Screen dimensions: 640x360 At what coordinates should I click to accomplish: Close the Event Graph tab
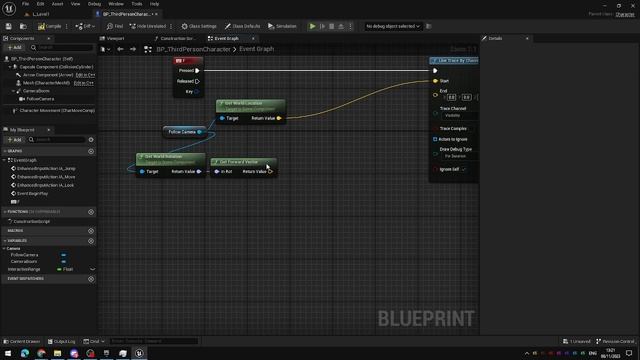(x=253, y=38)
